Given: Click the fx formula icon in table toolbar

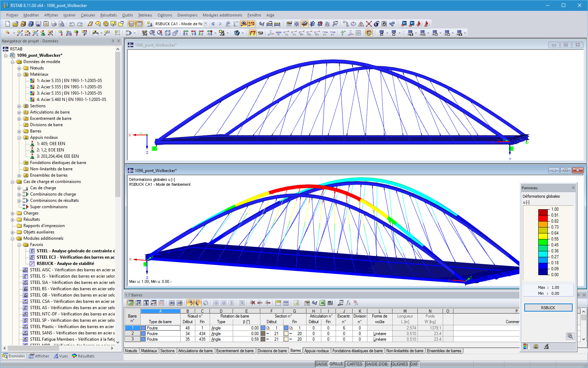Looking at the screenshot, I should click(x=348, y=303).
